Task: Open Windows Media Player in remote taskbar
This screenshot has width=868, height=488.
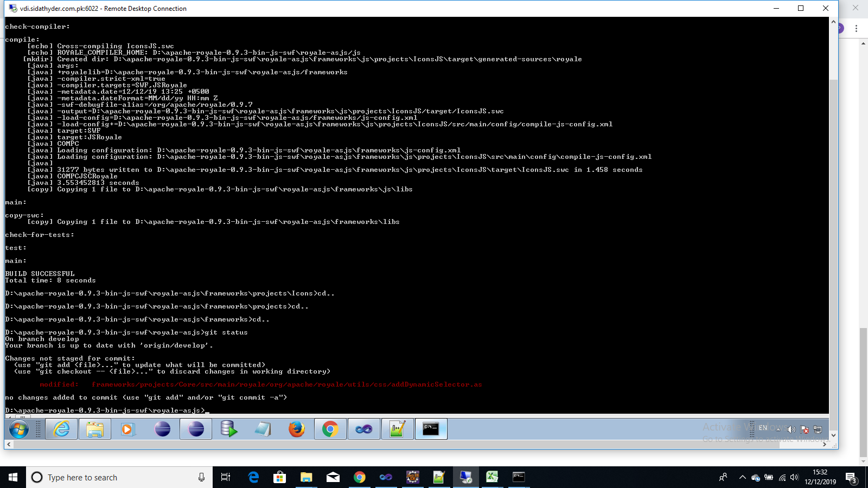Action: click(128, 429)
